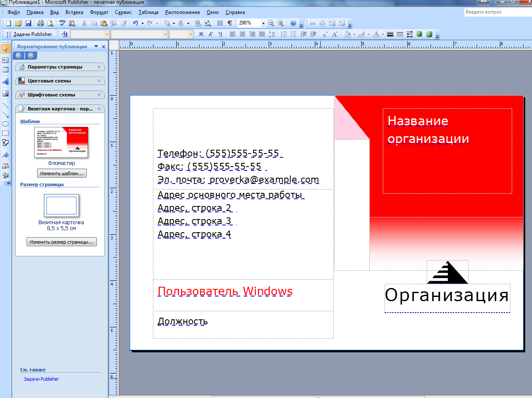The height and width of the screenshot is (398, 532).
Task: Select the Rectangle shape tool
Action: point(5,133)
